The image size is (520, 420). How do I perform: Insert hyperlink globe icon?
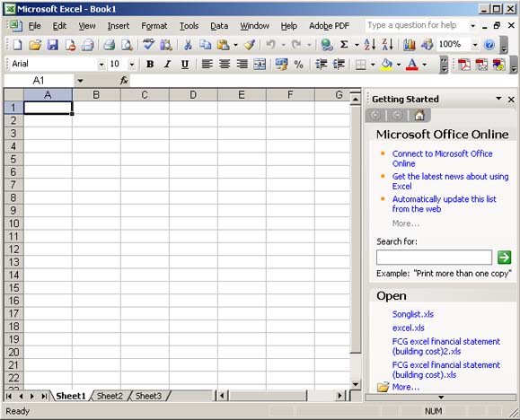pos(327,44)
